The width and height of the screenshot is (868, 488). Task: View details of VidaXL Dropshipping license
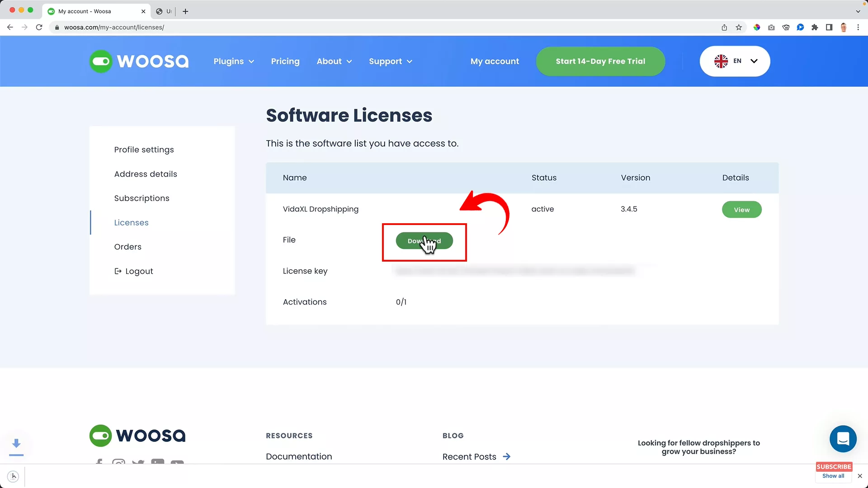click(x=741, y=209)
